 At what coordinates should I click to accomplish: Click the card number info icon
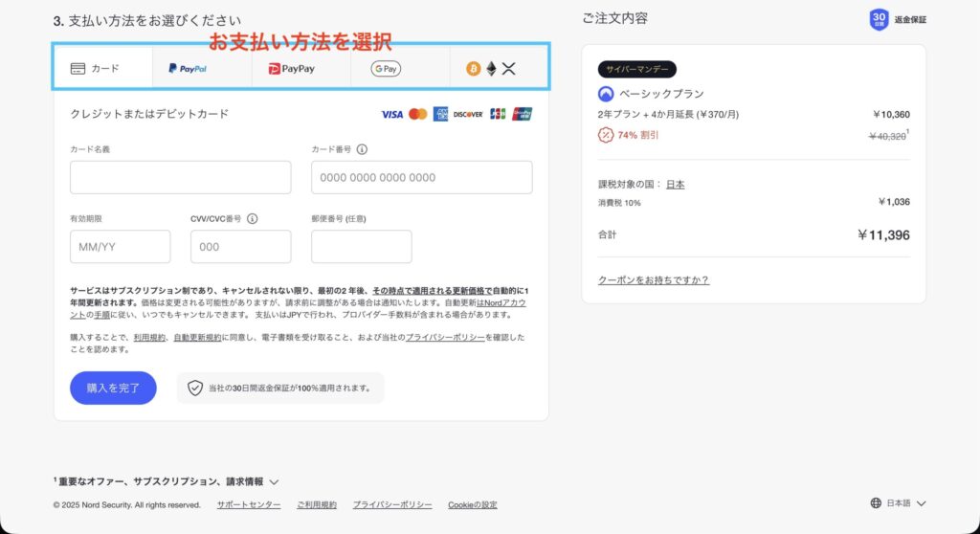point(362,149)
